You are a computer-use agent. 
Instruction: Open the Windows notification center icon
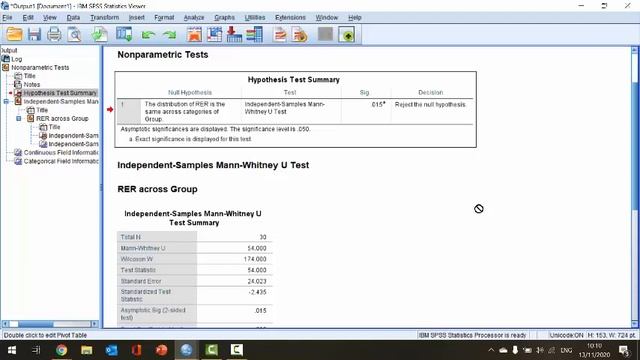624,350
